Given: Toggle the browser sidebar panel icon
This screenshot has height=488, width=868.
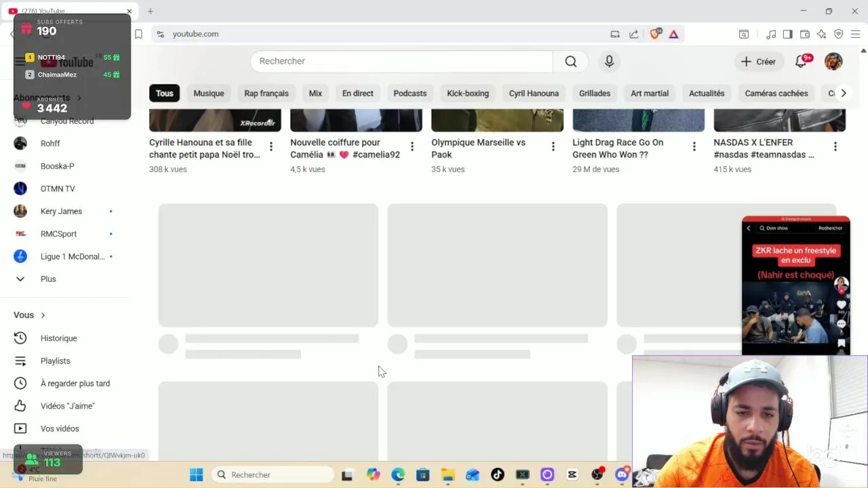Looking at the screenshot, I should (787, 34).
